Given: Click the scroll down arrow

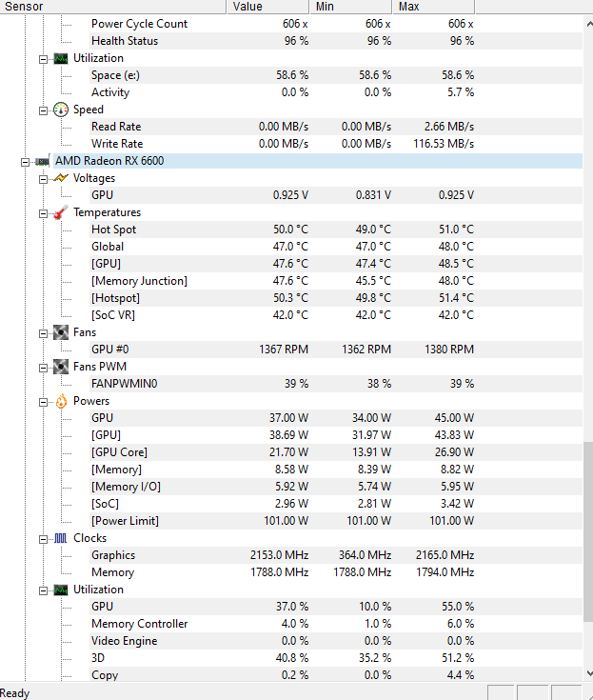Looking at the screenshot, I should (588, 673).
